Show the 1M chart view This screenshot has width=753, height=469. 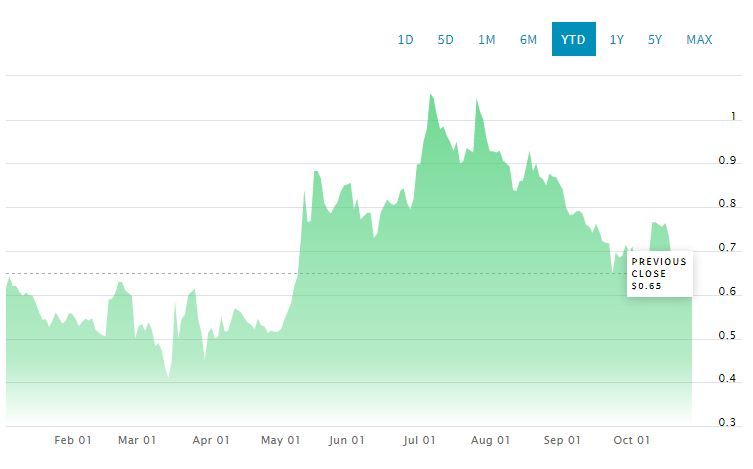487,40
